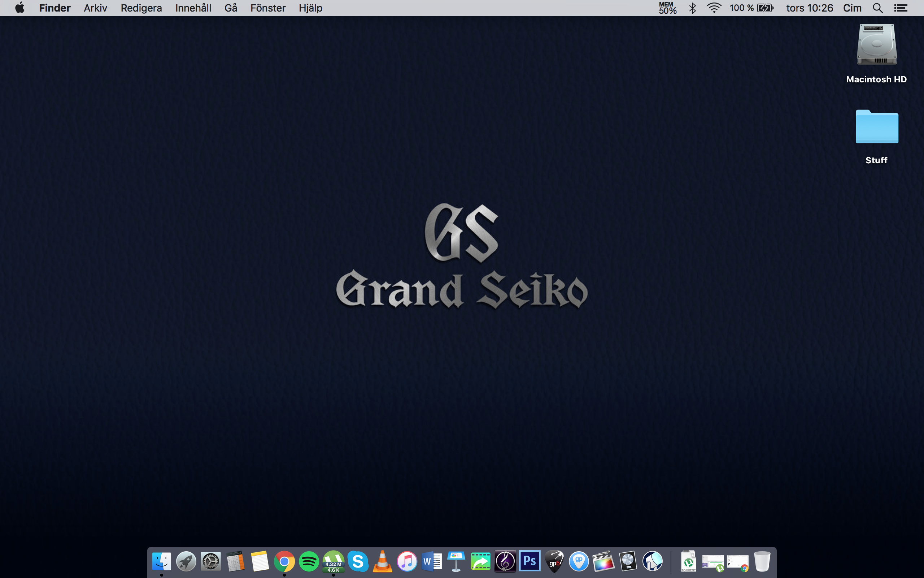Image resolution: width=924 pixels, height=578 pixels.
Task: Open the Arkiv menu
Action: point(95,8)
